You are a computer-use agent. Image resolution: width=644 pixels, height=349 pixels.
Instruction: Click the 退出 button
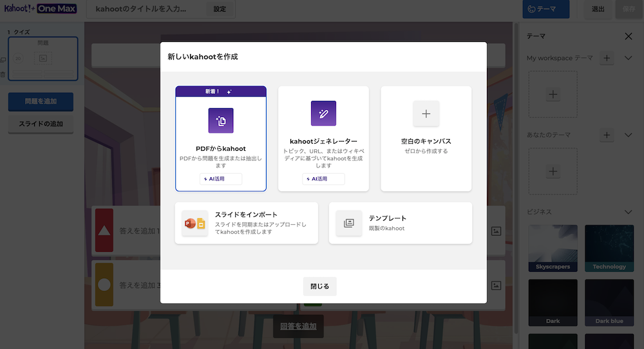click(598, 9)
